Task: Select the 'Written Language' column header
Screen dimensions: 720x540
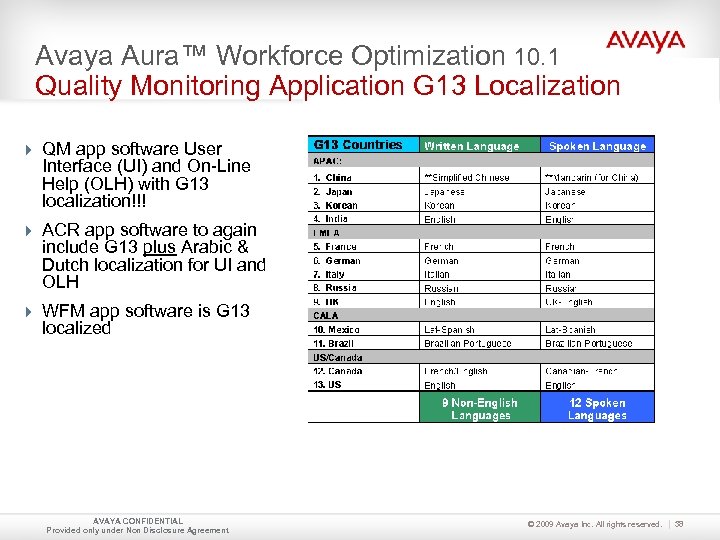Action: pyautogui.click(x=479, y=145)
